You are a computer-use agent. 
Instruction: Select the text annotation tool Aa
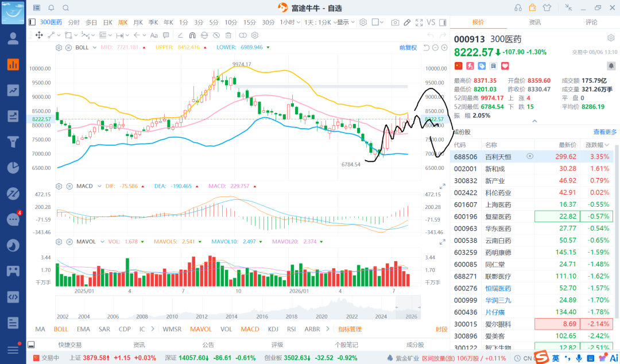[154, 35]
